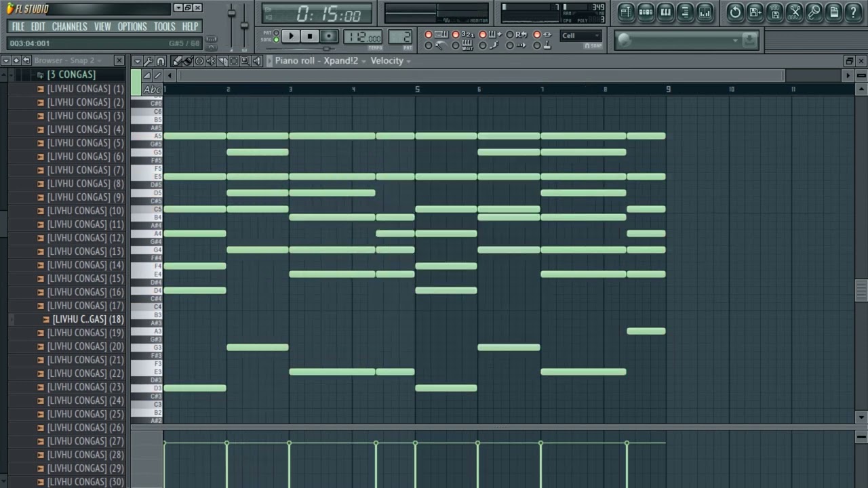Select the Zoom magnifier tool
Image resolution: width=868 pixels, height=488 pixels.
point(245,61)
